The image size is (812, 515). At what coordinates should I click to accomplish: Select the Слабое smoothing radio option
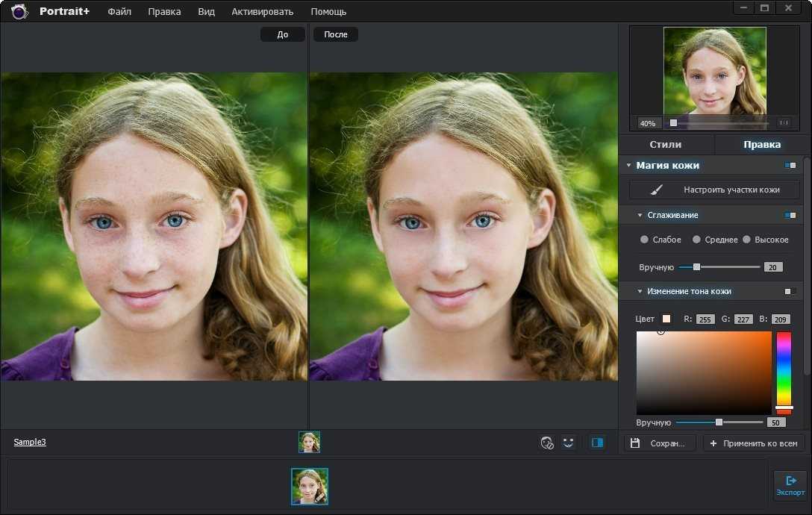point(644,240)
